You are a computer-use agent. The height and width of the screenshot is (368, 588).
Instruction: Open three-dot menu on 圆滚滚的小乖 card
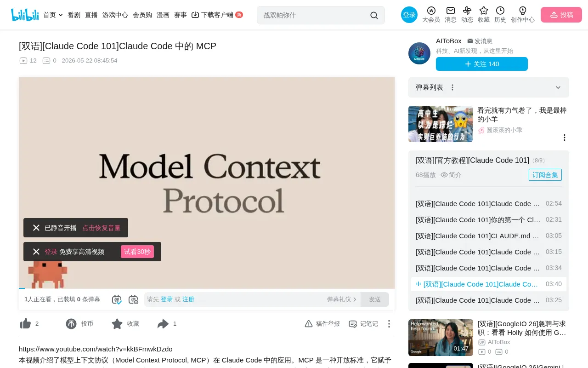pyautogui.click(x=565, y=138)
